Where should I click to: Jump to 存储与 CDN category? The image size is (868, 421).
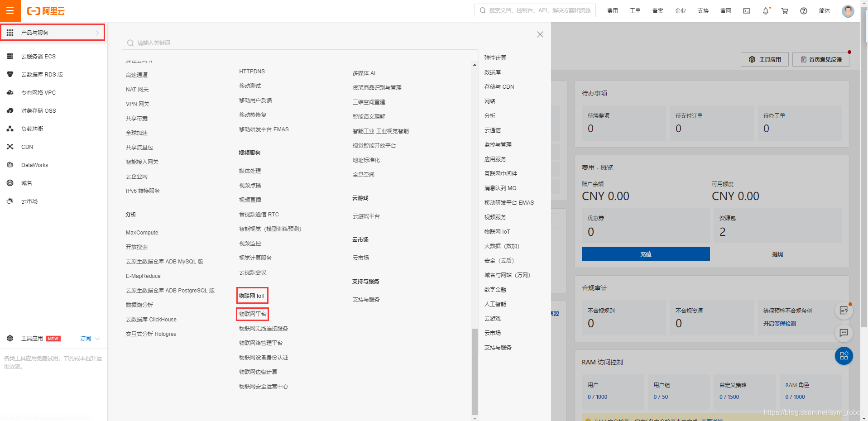click(x=499, y=86)
